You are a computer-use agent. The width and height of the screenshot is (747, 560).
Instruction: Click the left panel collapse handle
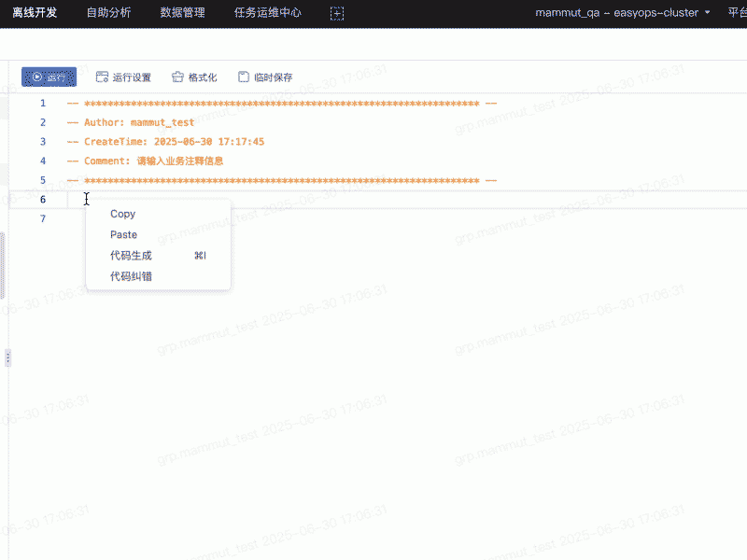click(x=7, y=357)
